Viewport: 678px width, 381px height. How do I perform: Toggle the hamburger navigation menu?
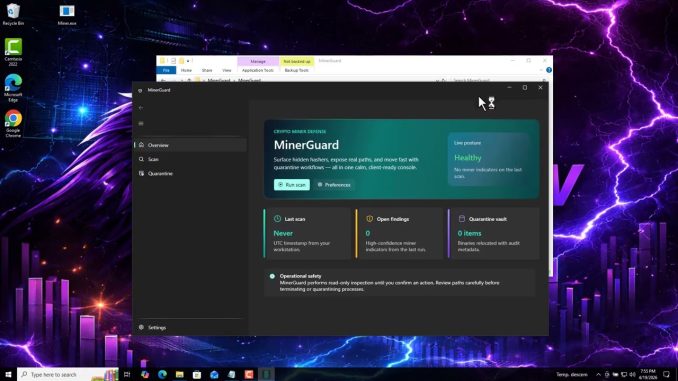point(141,124)
